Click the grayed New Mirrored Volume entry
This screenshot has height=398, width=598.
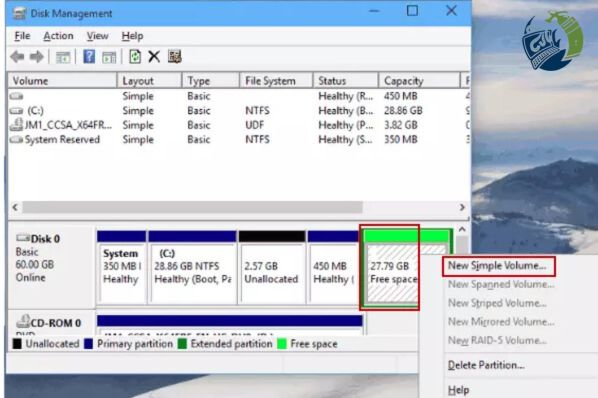coord(501,322)
